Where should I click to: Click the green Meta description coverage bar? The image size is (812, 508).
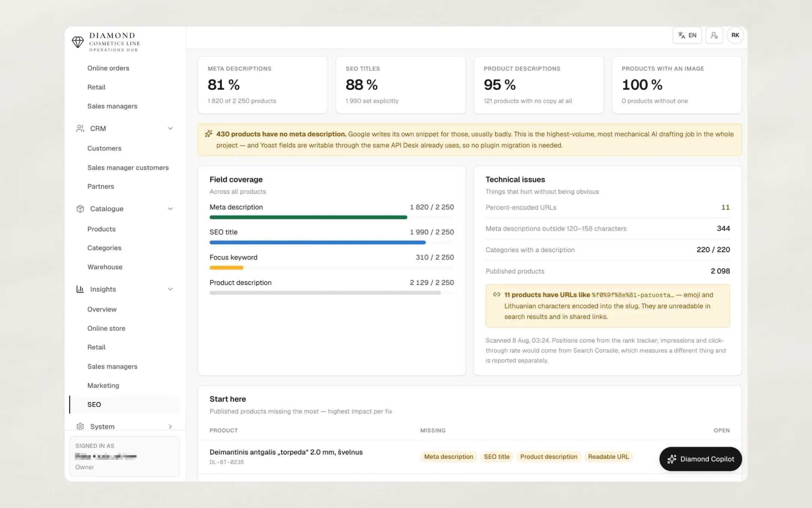pyautogui.click(x=308, y=217)
